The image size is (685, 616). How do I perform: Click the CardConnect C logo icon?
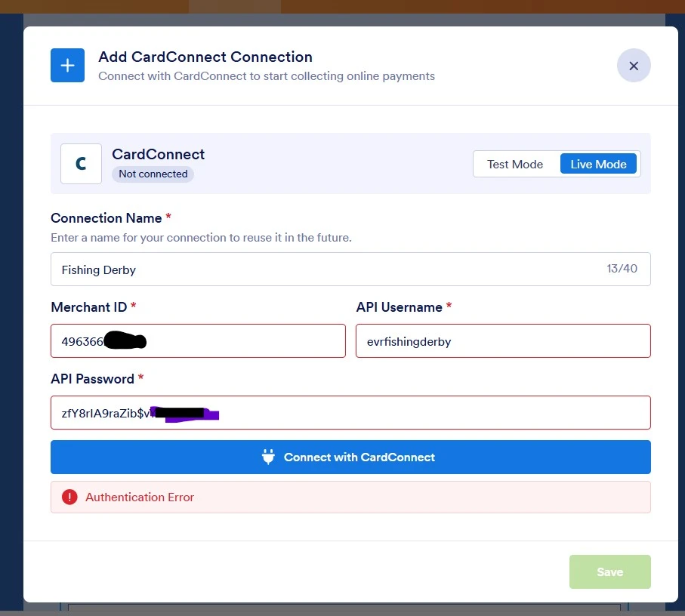[81, 164]
